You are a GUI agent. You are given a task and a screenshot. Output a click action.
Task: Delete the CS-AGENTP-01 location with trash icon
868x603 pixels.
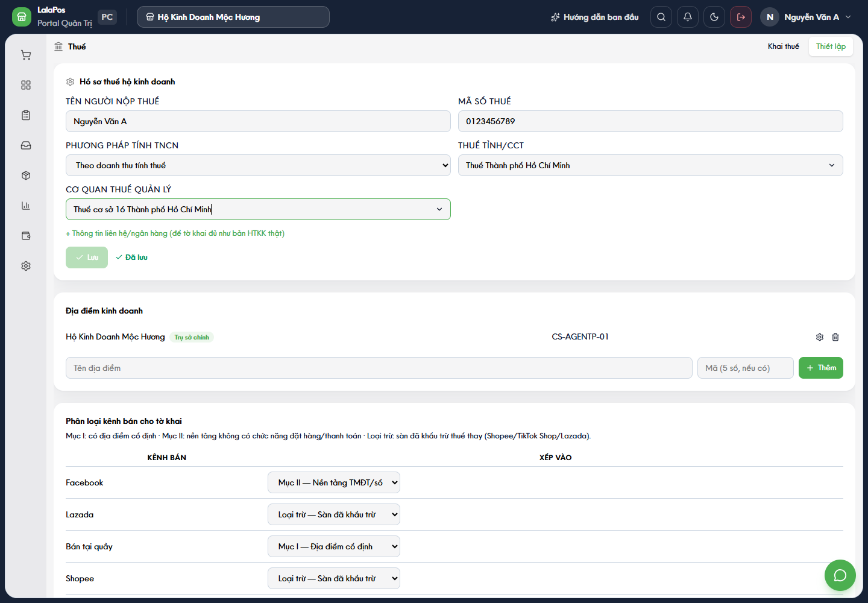[x=835, y=337]
